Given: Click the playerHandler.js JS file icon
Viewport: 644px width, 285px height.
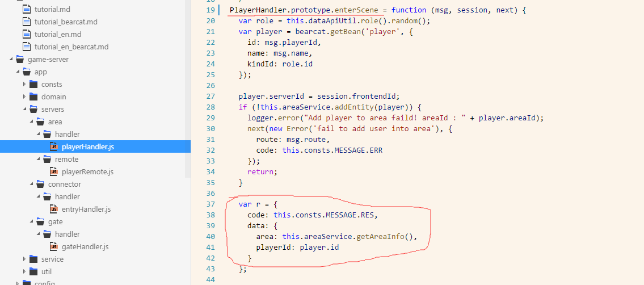Looking at the screenshot, I should click(54, 146).
